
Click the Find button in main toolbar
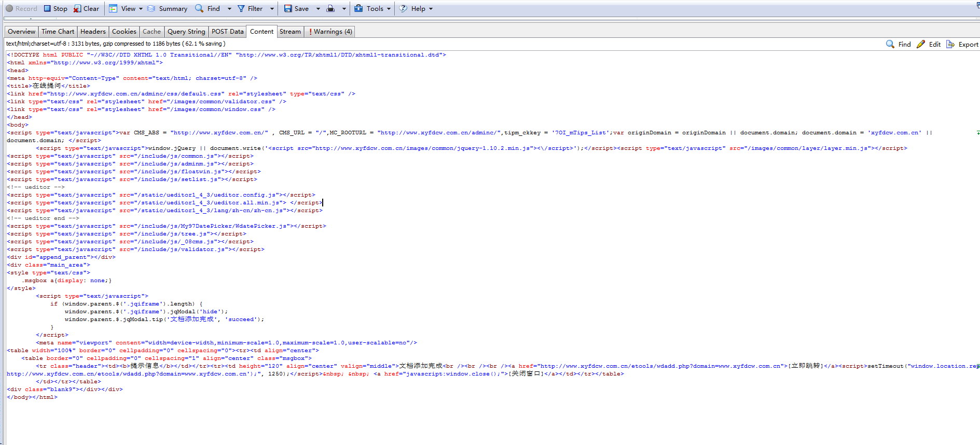click(x=208, y=9)
